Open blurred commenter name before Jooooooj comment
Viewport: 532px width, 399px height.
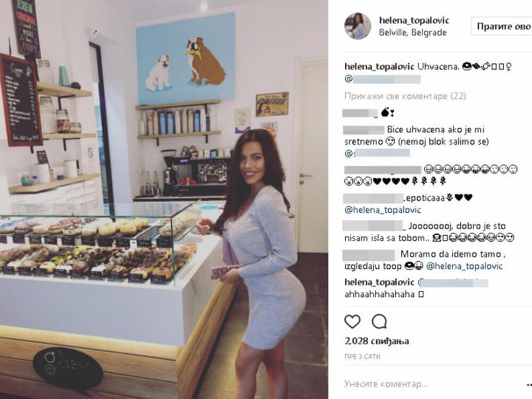pos(372,226)
